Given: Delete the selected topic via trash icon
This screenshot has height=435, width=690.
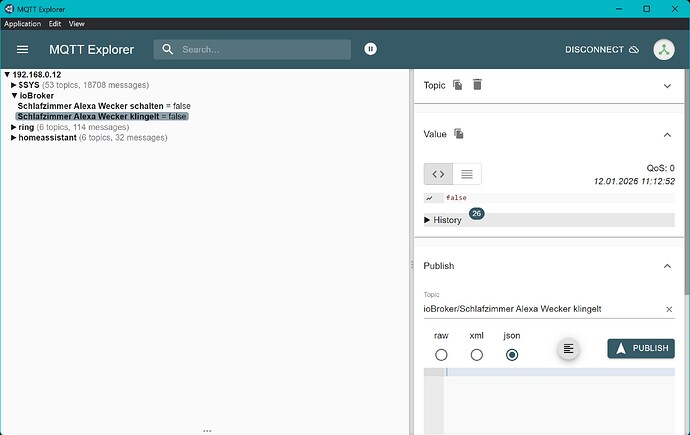Looking at the screenshot, I should click(477, 84).
